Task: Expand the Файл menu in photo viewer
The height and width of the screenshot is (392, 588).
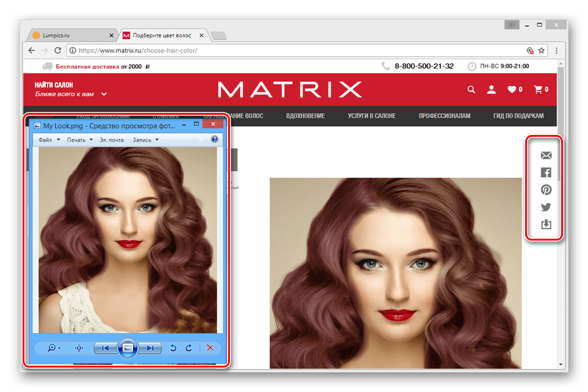Action: [x=49, y=140]
